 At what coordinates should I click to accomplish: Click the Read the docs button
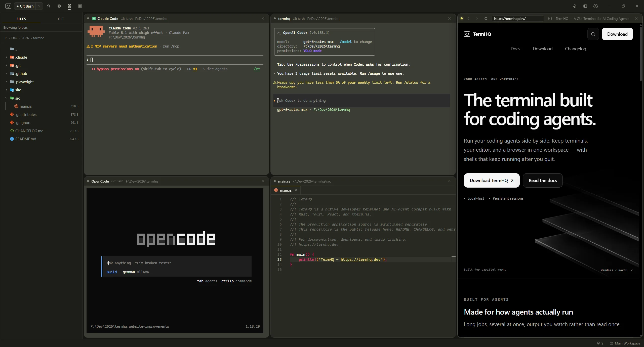[x=543, y=181]
